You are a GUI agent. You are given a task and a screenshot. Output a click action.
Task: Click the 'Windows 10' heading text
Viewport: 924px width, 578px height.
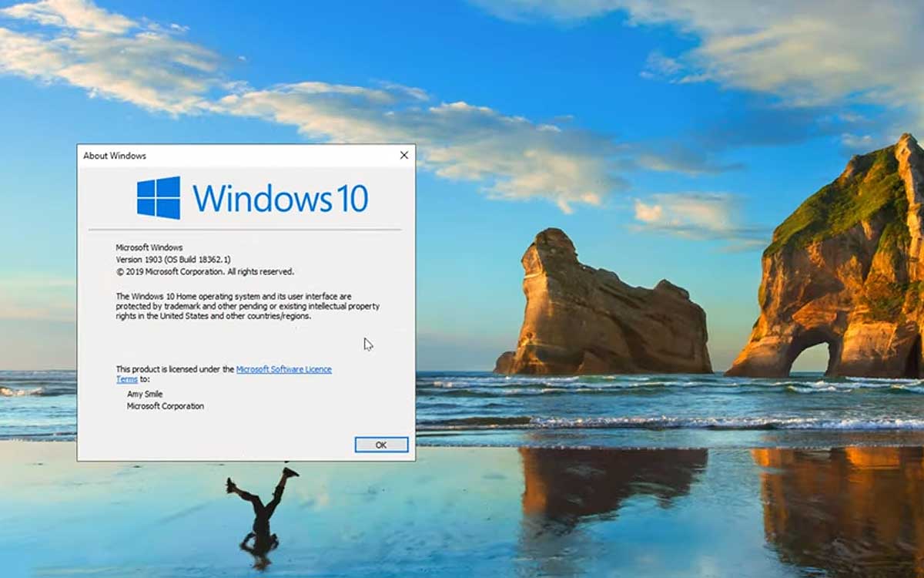280,198
